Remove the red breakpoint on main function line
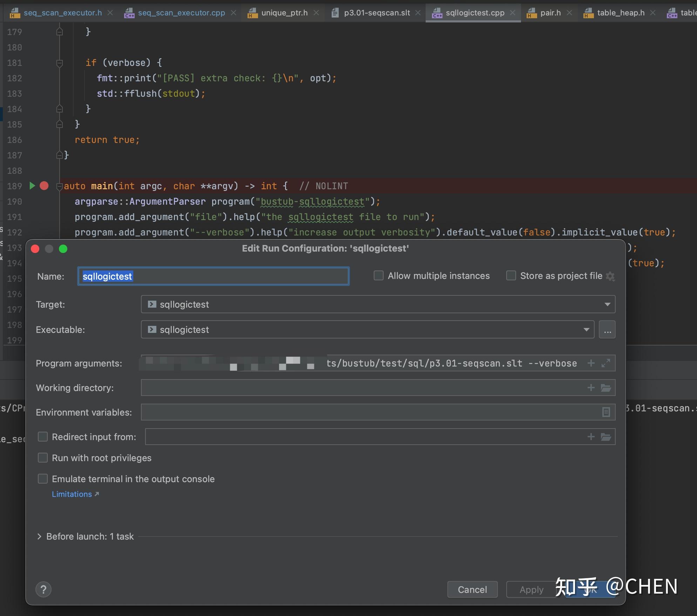 [44, 186]
